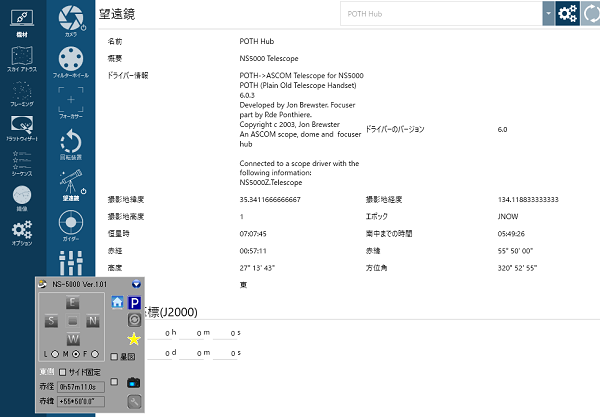Click the NS-5000 赤経 RA value field
600x417 pixels.
(x=81, y=387)
